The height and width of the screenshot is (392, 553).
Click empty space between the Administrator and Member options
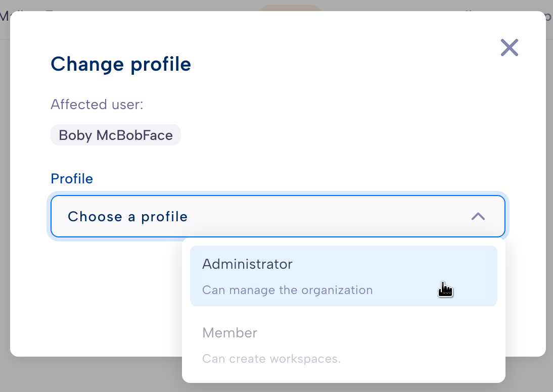[344, 310]
